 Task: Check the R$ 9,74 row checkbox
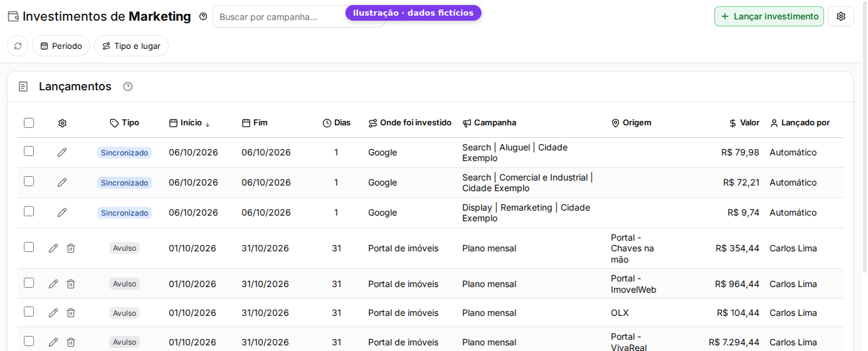(x=29, y=211)
